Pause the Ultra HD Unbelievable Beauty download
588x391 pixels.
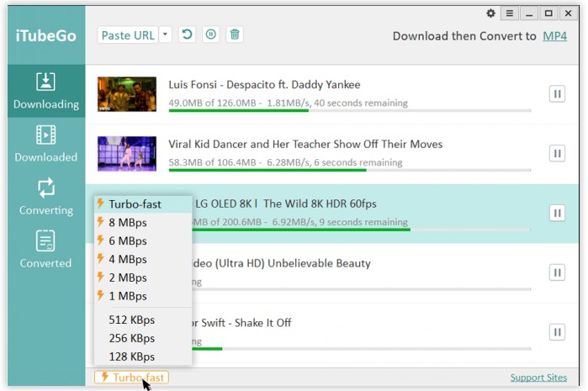coord(557,272)
